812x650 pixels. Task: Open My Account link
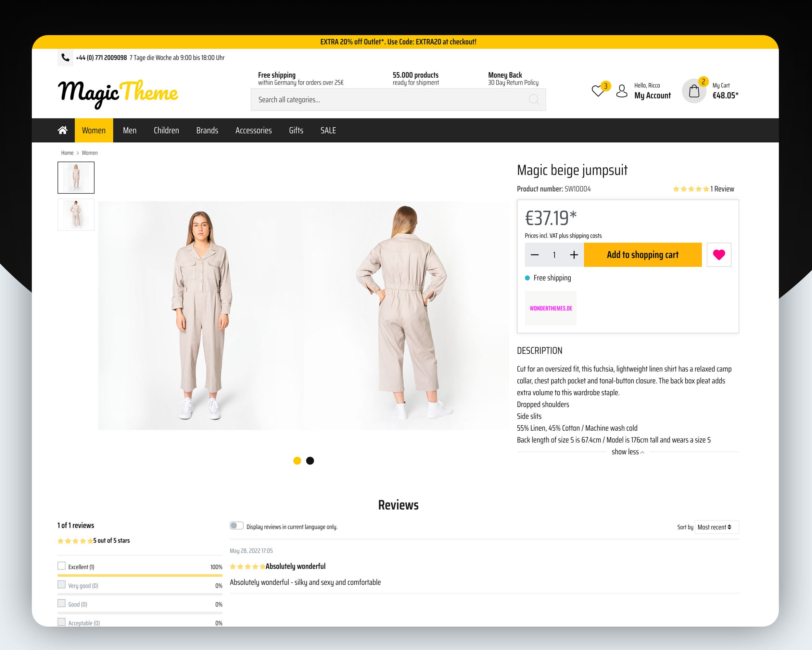pyautogui.click(x=652, y=95)
